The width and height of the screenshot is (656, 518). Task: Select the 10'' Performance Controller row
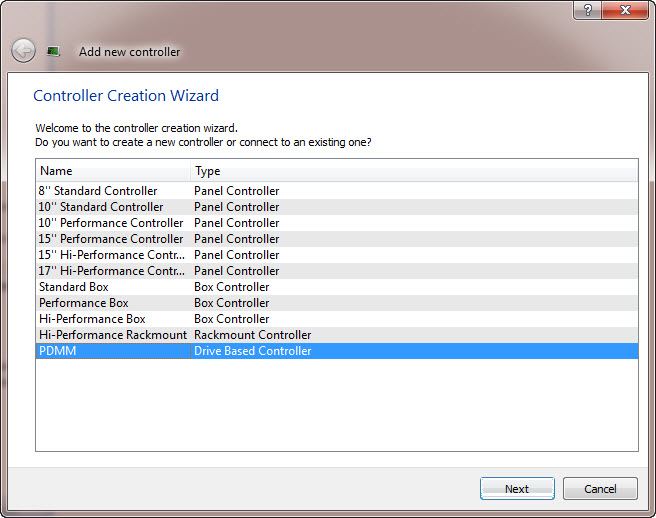(x=337, y=223)
